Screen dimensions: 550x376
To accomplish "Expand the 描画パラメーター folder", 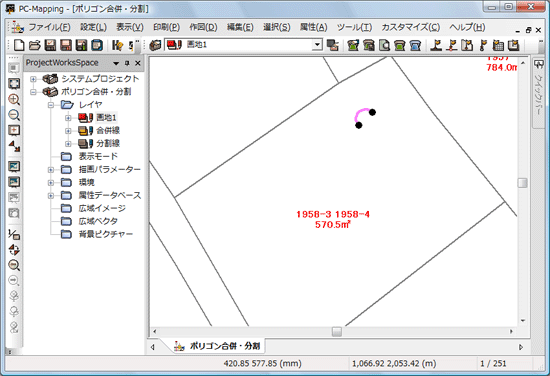I will [x=51, y=169].
